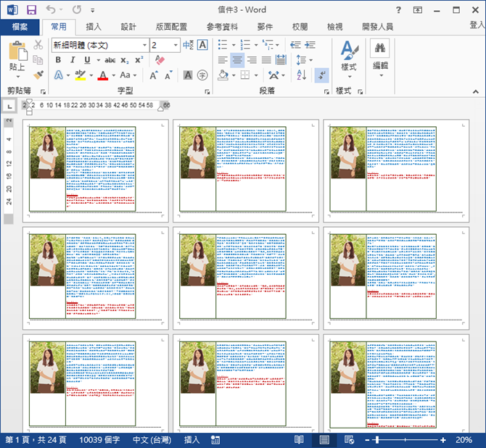Image resolution: width=486 pixels, height=448 pixels.
Task: Open macro recording status icon
Action: tap(215, 440)
